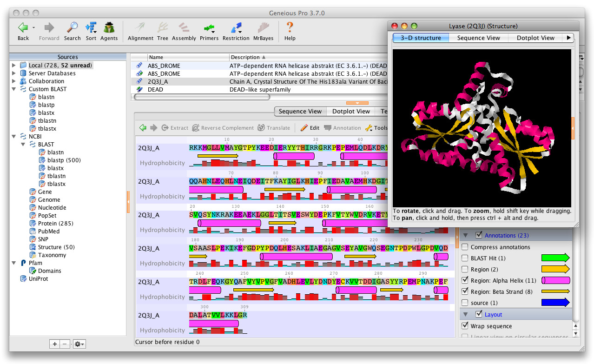
Task: Collapse the Annotations section triangle
Action: point(465,236)
